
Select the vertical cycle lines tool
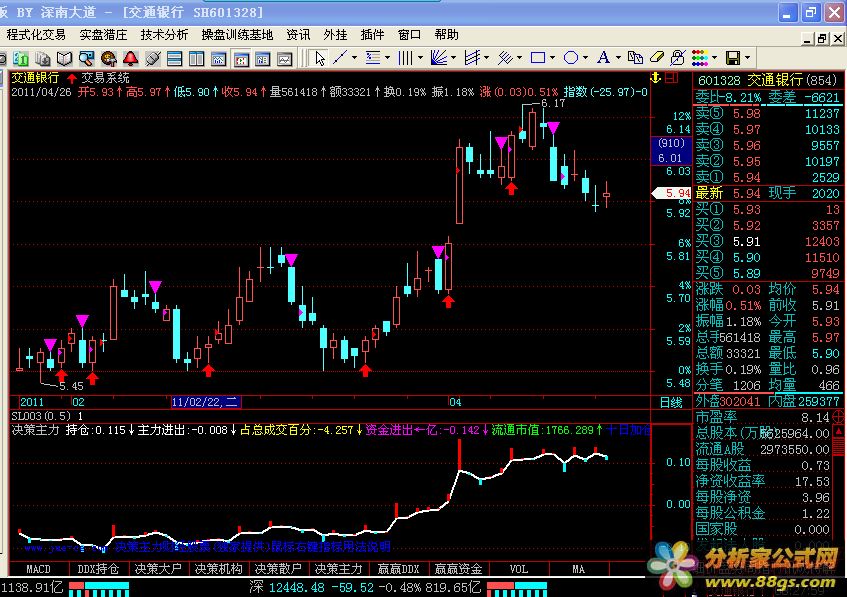tap(405, 58)
